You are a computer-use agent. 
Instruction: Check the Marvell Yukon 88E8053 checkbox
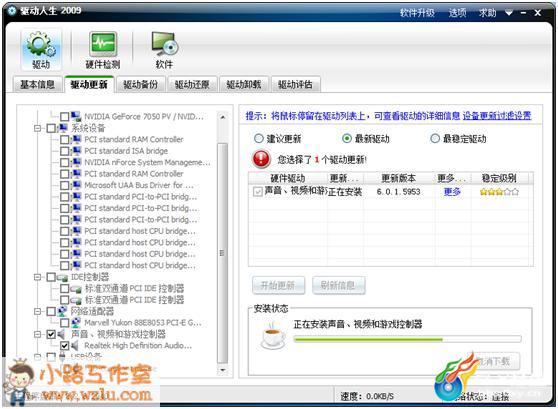[x=64, y=323]
